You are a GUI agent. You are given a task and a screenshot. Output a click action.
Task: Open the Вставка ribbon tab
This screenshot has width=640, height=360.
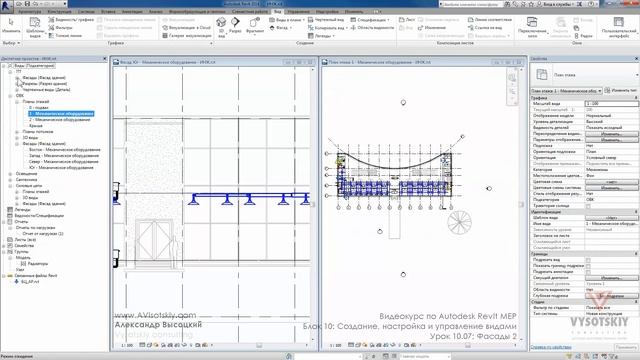click(x=108, y=12)
